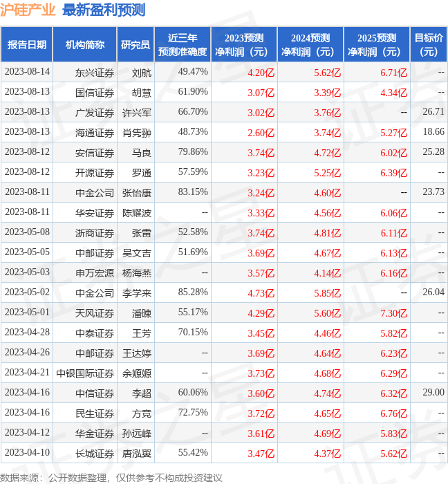
Task: Click date cell 2023-05-08
Action: [27, 232]
